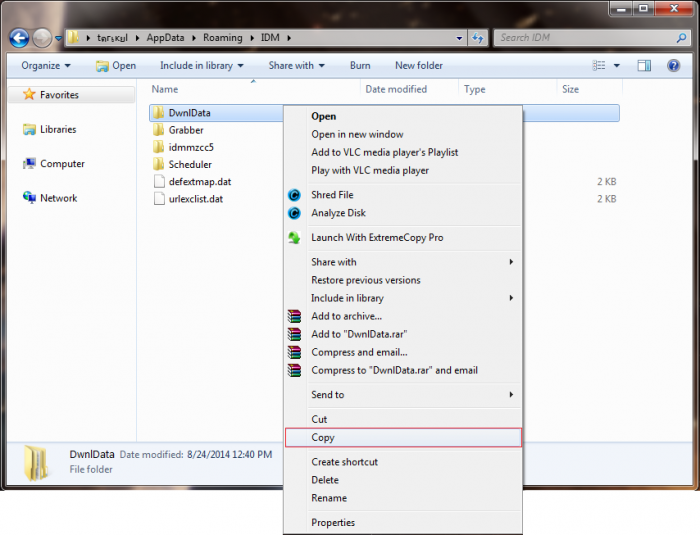
Task: Click Open in the context menu
Action: coord(324,117)
